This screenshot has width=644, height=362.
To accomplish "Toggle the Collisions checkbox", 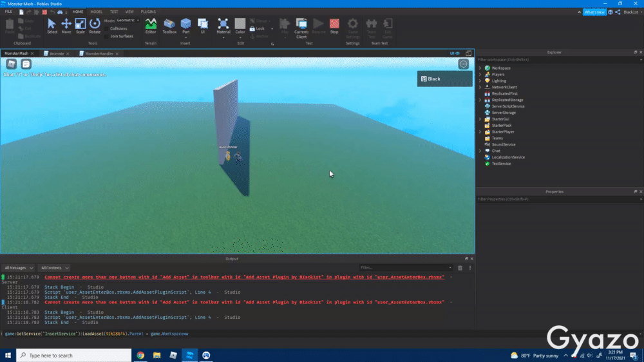I will [x=107, y=28].
